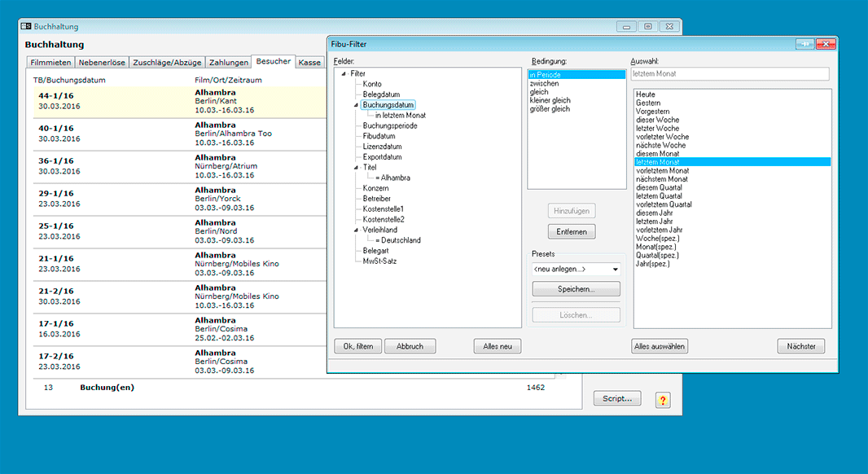Select the Nebenerlöse tab
This screenshot has height=474, width=868.
click(103, 63)
